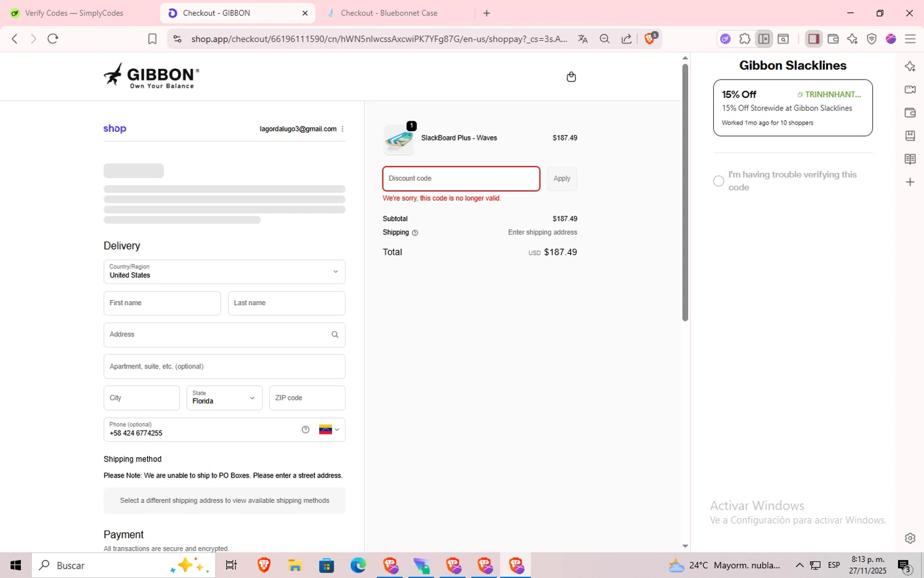Open the SimplyCodes purple extension icon
This screenshot has width=924, height=578.
click(726, 39)
